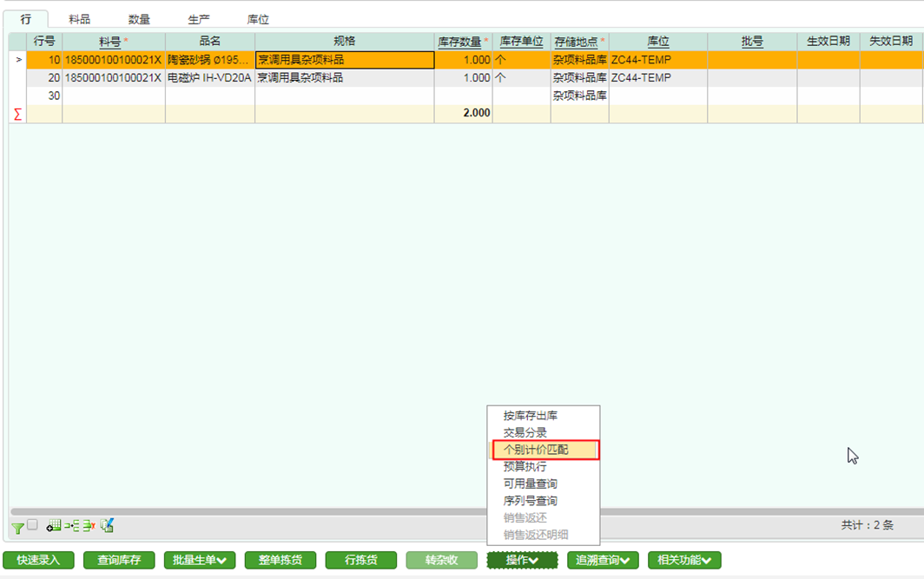The width and height of the screenshot is (924, 579).
Task: Click the horizontal scrollbar below the grid
Action: (261, 512)
